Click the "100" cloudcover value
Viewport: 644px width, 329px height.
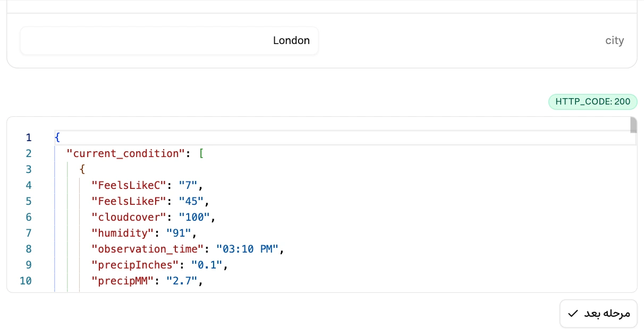point(195,218)
